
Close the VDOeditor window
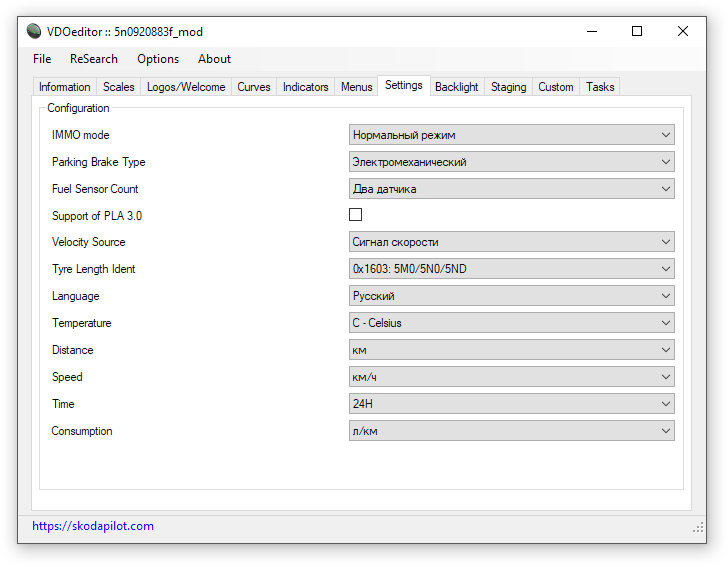(682, 31)
